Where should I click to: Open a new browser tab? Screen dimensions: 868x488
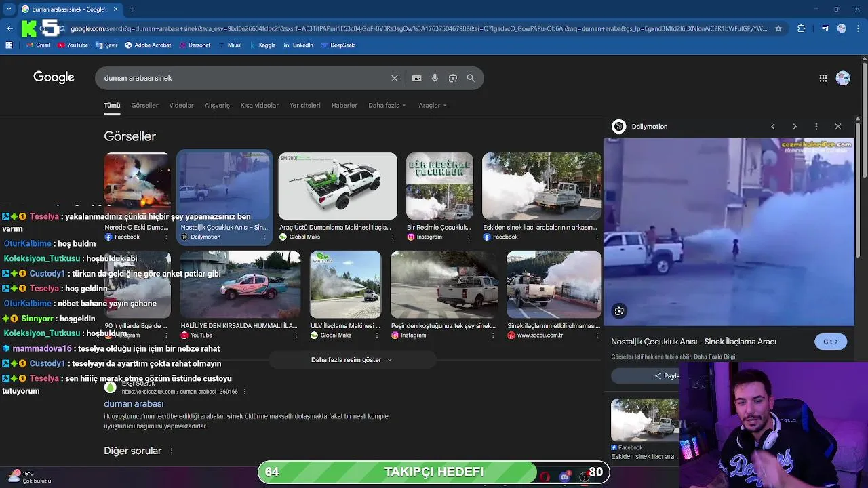click(x=132, y=9)
